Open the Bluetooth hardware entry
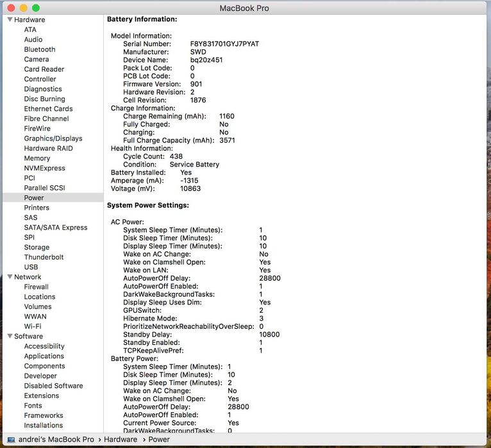This screenshot has height=448, width=491. coord(40,49)
